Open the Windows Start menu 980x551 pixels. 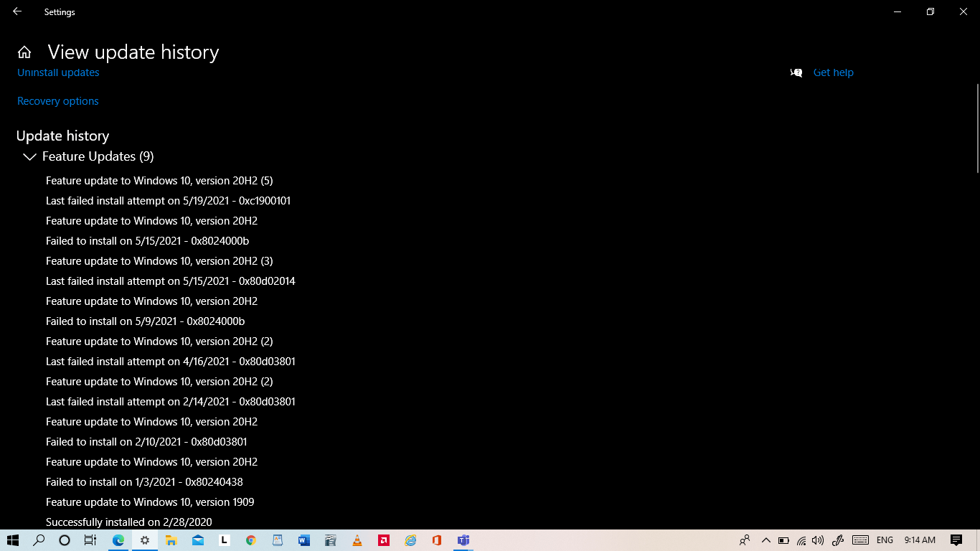coord(13,540)
